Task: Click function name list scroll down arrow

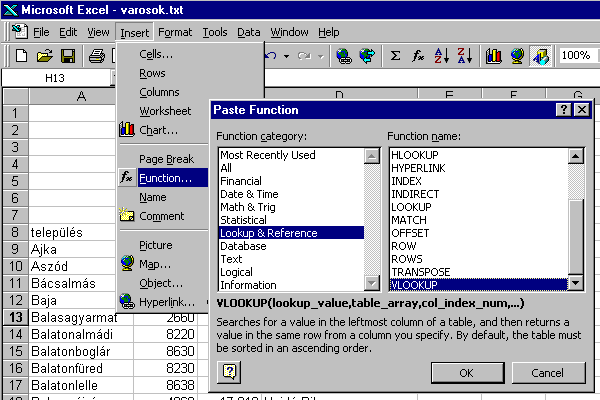Action: [576, 284]
